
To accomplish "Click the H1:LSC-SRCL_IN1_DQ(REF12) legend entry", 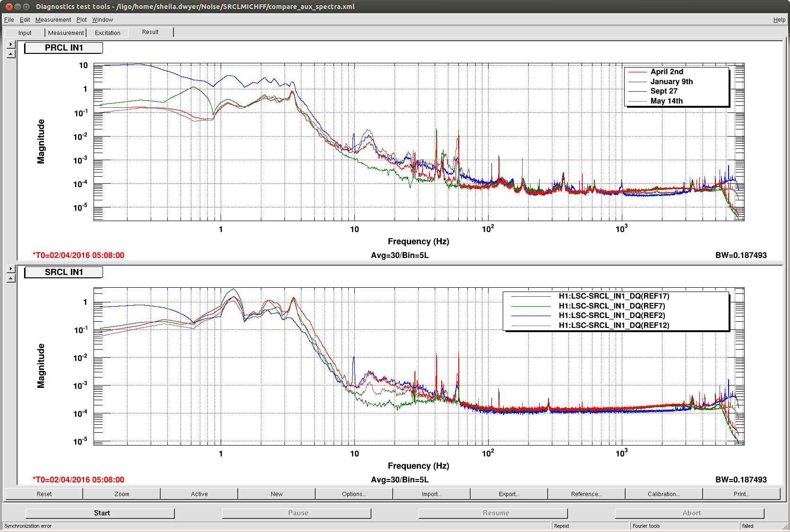I will coord(614,326).
